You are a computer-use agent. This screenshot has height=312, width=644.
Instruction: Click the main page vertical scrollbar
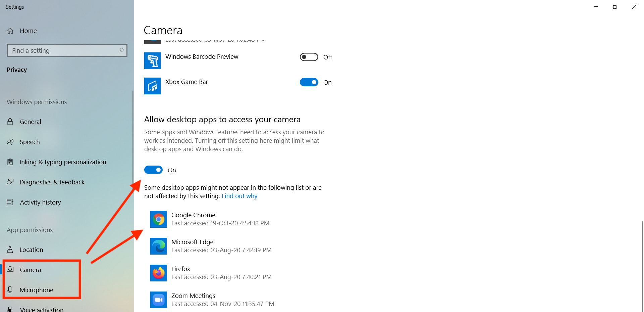642,266
